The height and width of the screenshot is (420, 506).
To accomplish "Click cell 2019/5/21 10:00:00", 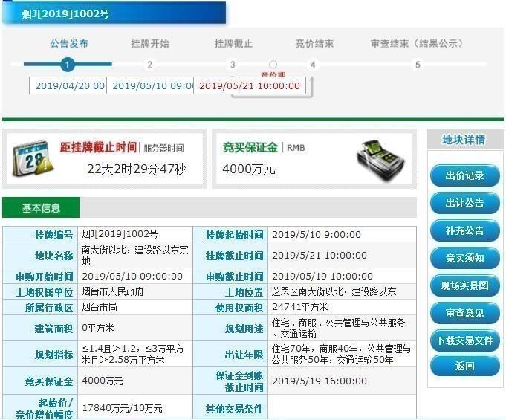I will click(x=342, y=255).
